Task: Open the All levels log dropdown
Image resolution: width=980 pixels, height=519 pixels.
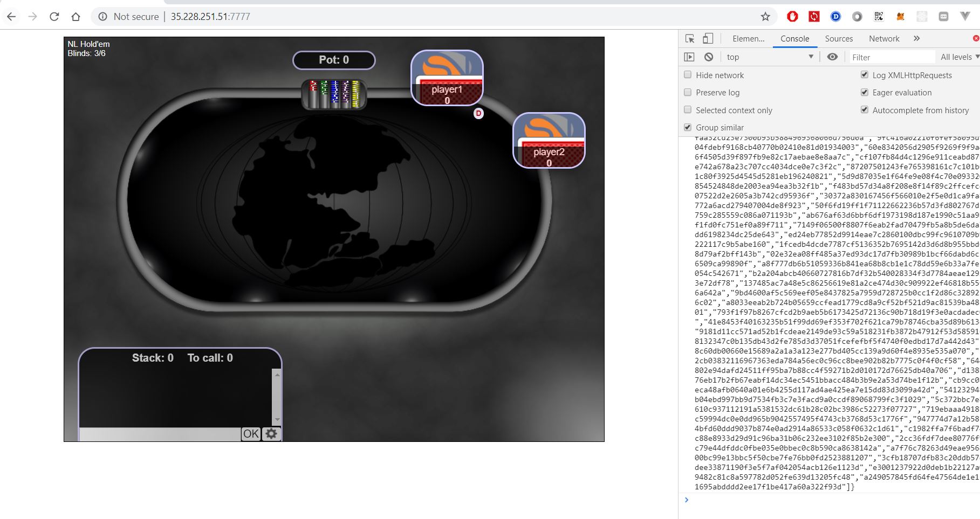Action: 960,57
